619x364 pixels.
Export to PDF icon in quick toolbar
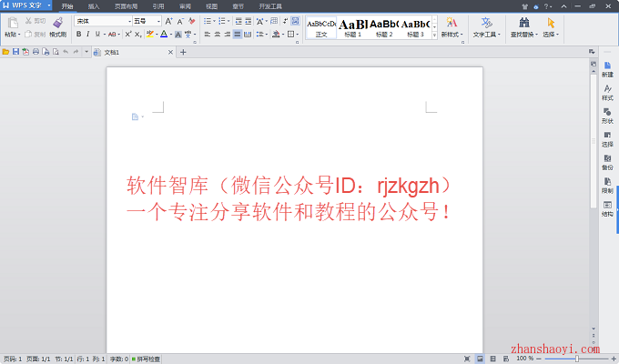point(25,52)
